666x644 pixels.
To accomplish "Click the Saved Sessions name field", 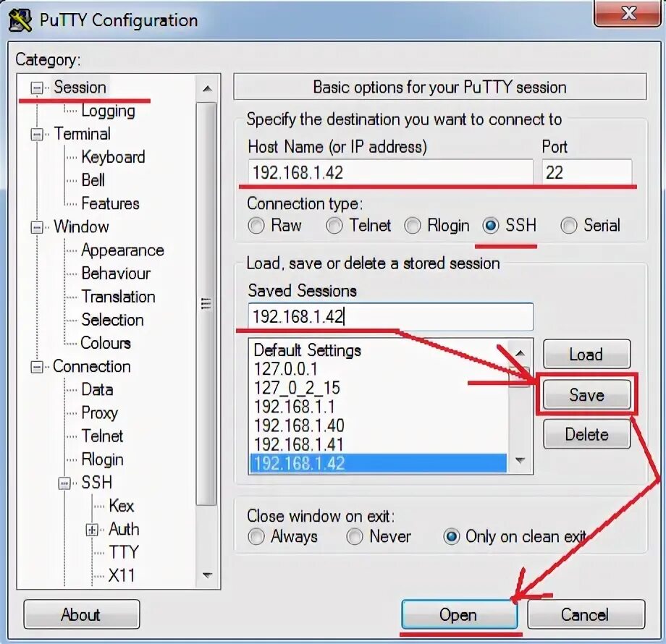I will pyautogui.click(x=390, y=317).
